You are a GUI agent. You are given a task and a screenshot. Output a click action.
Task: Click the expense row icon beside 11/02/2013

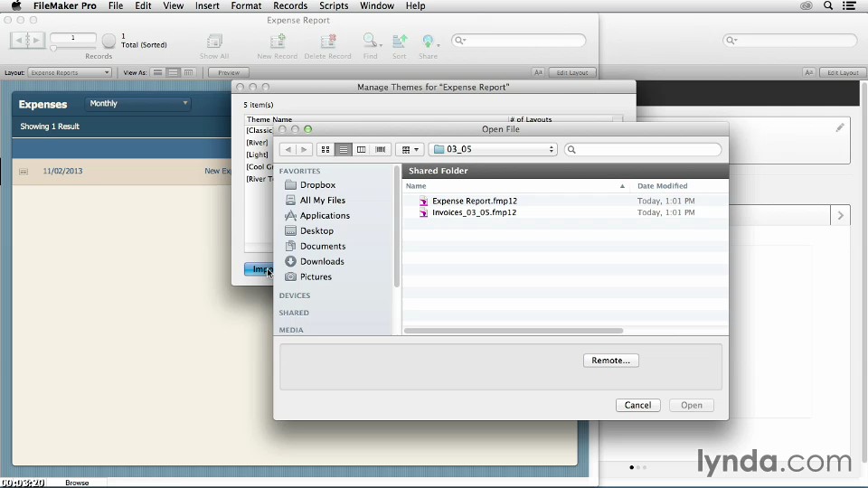point(24,172)
